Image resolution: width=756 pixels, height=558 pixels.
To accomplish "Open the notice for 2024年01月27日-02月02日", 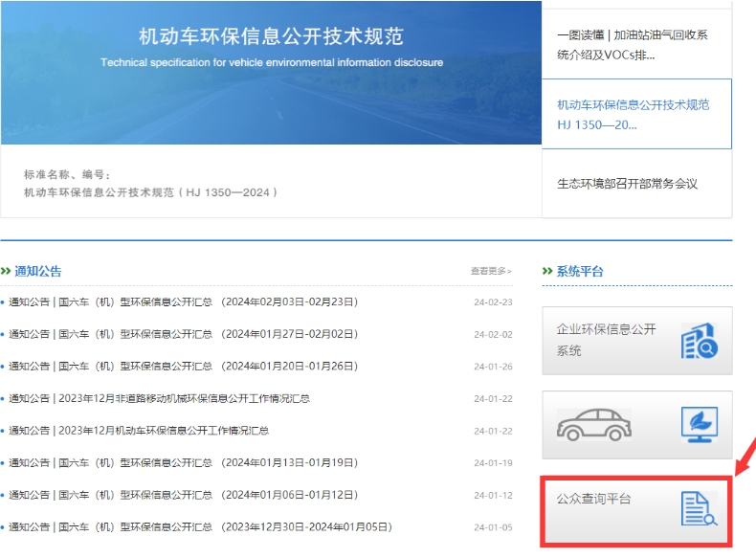I will click(x=184, y=335).
